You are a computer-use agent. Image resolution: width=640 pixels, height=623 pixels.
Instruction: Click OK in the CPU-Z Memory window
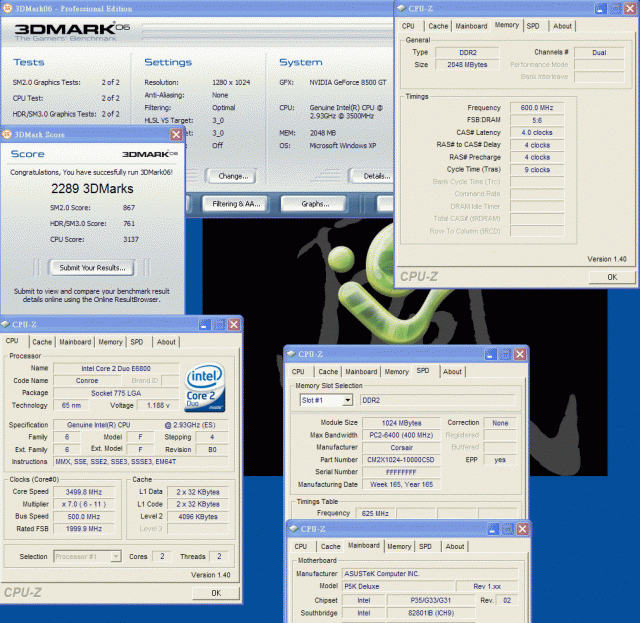612,277
